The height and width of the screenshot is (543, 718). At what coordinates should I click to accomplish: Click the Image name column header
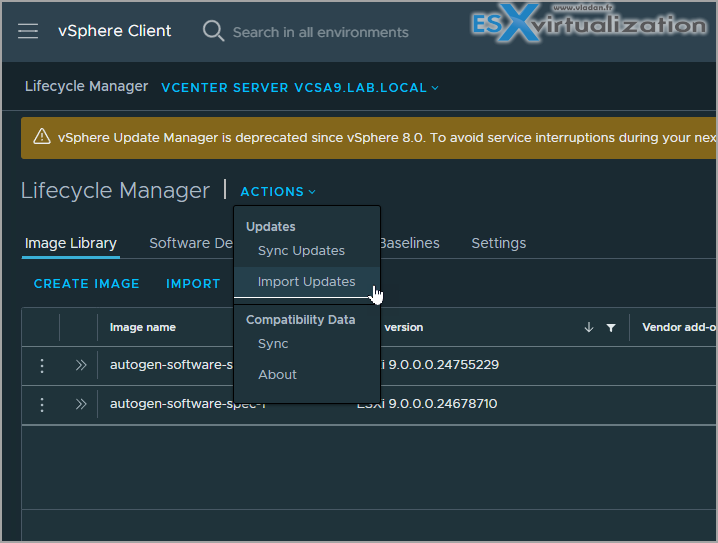point(143,327)
